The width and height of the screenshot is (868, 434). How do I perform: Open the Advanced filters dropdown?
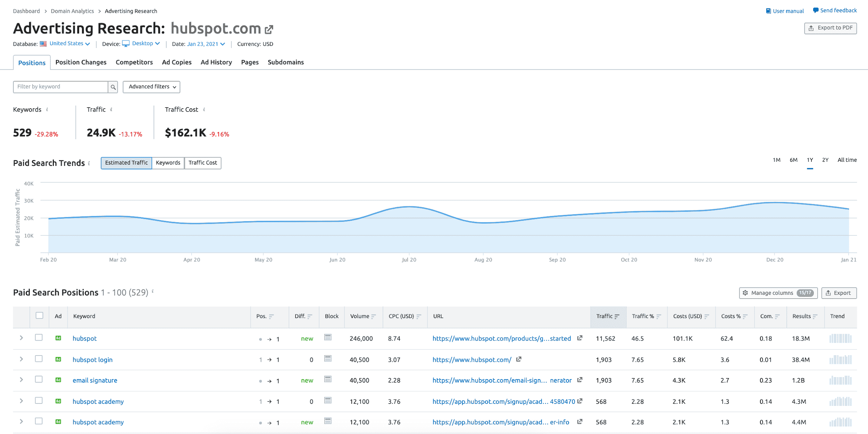tap(151, 87)
